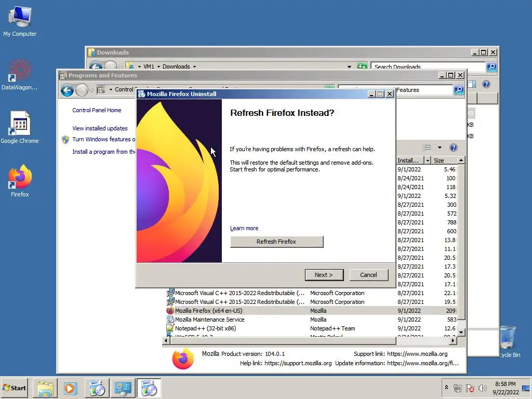The width and height of the screenshot is (532, 399).
Task: Click scroll down arrow of program list
Action: coord(461,332)
